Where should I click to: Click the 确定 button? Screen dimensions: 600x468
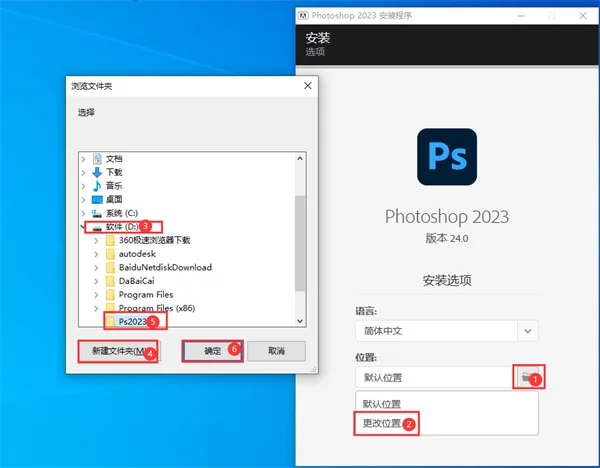(x=212, y=351)
